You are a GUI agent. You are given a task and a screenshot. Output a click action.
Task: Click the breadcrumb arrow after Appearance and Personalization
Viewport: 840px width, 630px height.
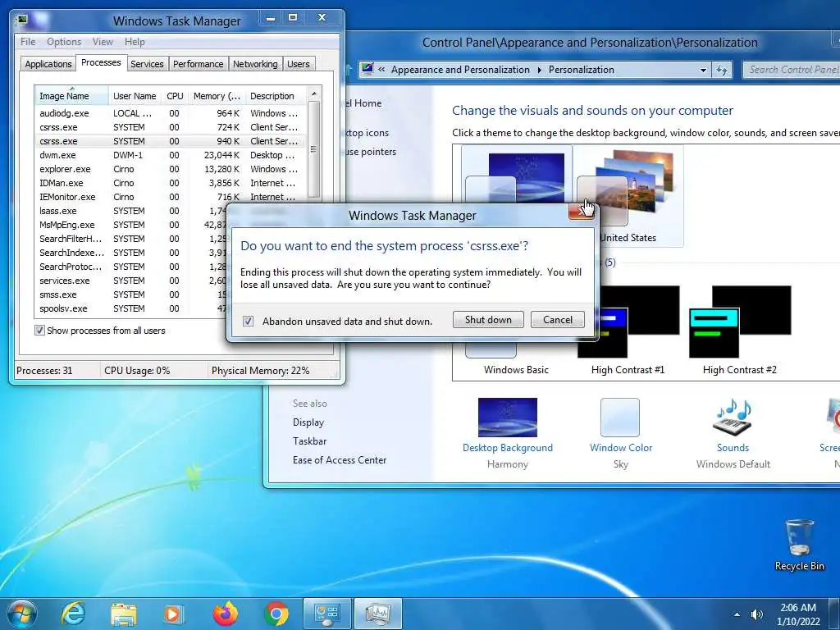coord(539,70)
